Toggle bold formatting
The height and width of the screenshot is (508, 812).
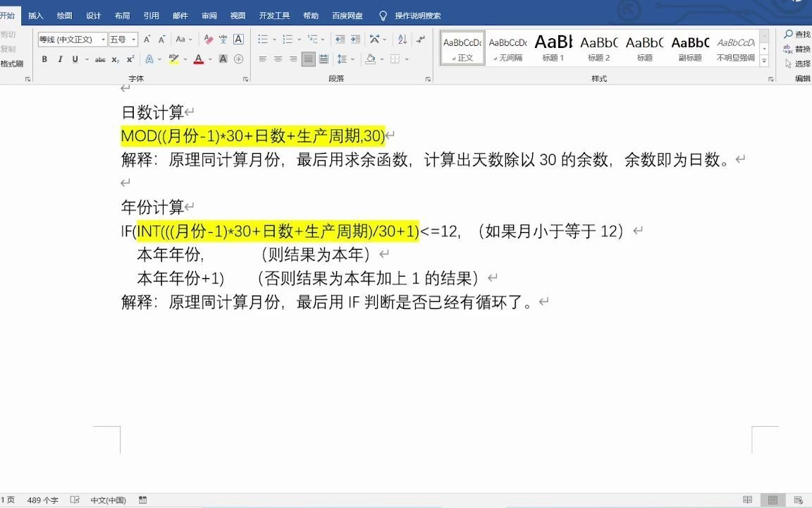coord(44,59)
